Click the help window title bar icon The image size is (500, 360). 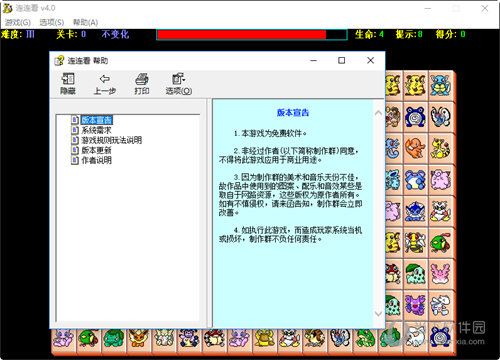point(59,61)
